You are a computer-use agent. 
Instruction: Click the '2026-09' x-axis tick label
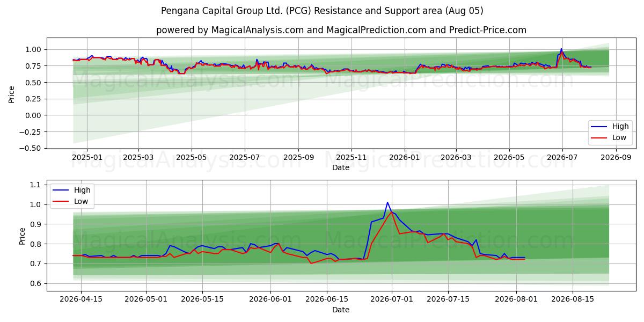[616, 158]
